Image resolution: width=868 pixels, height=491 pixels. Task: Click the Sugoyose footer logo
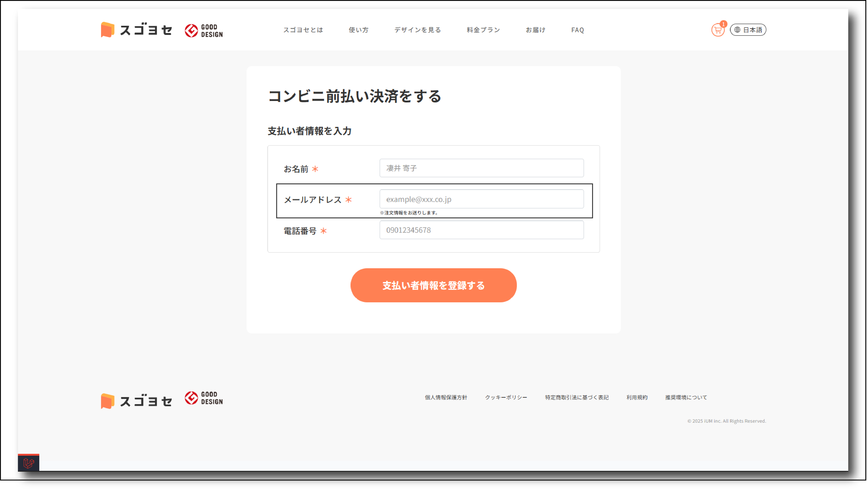137,401
